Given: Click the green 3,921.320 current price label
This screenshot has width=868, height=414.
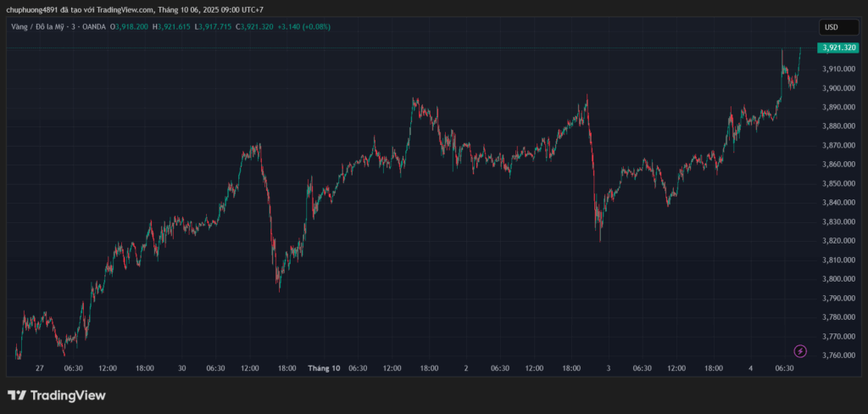Looking at the screenshot, I should coord(837,48).
